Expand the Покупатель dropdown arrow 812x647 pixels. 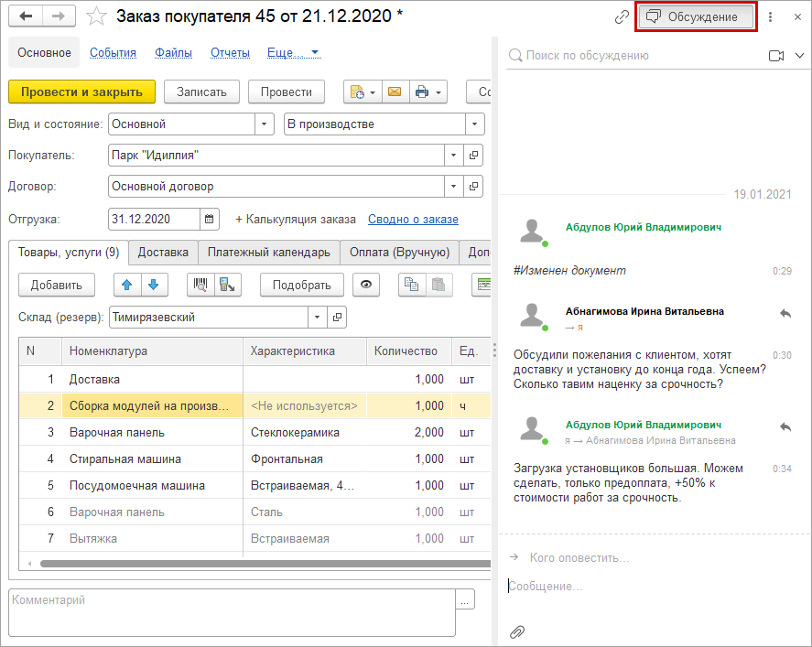point(454,156)
